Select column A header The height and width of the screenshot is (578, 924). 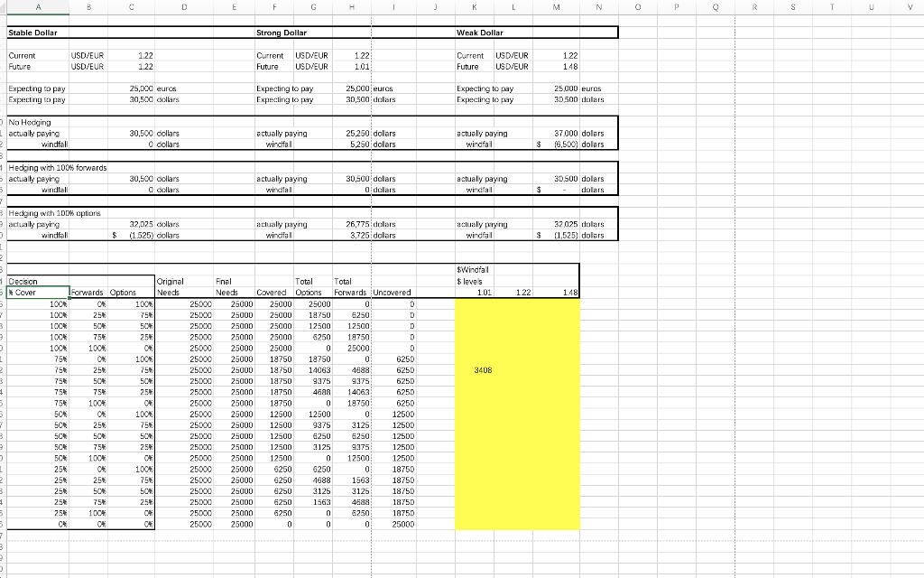click(x=37, y=7)
